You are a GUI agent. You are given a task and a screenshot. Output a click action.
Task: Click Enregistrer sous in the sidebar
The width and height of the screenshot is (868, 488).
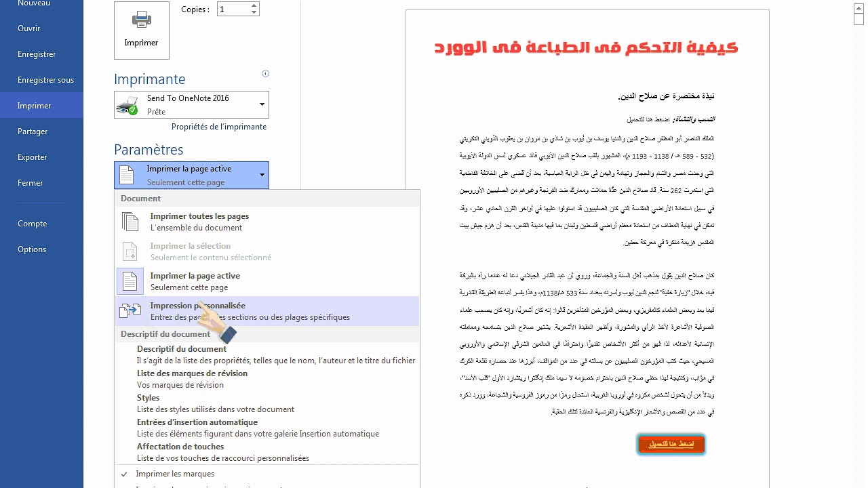click(x=41, y=80)
